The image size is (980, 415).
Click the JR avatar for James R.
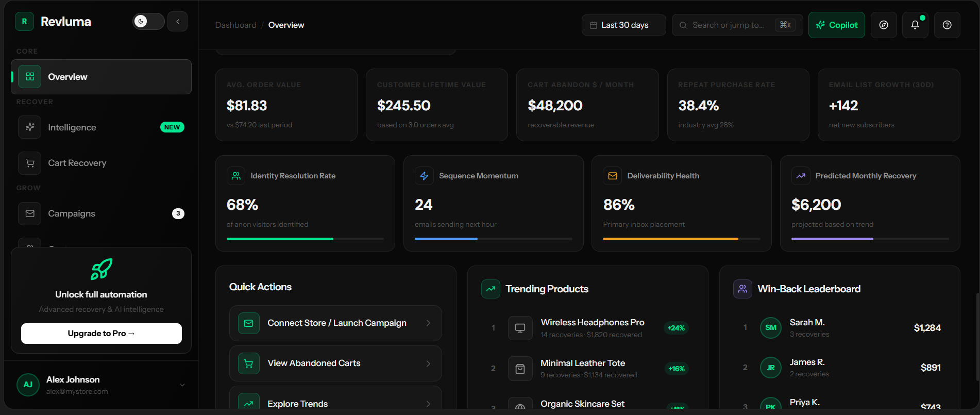pyautogui.click(x=770, y=368)
